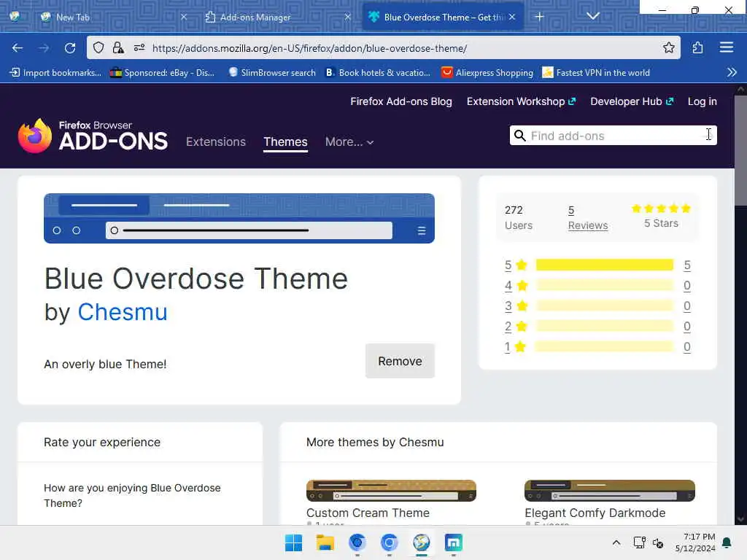Close the Blue Overdose Theme tab

tap(512, 17)
